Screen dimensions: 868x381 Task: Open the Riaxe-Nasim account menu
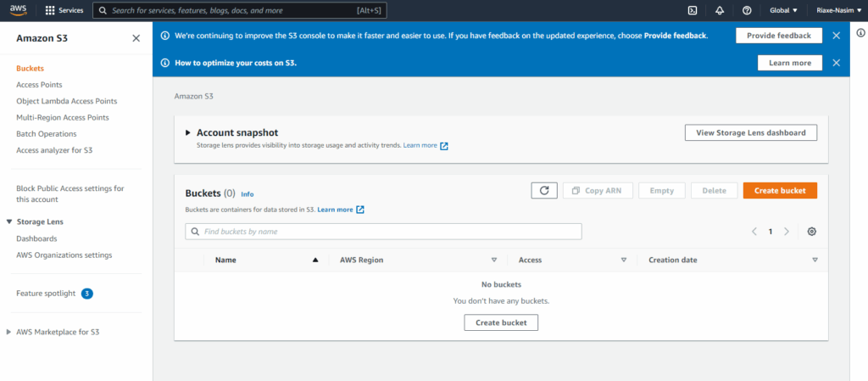(x=837, y=10)
